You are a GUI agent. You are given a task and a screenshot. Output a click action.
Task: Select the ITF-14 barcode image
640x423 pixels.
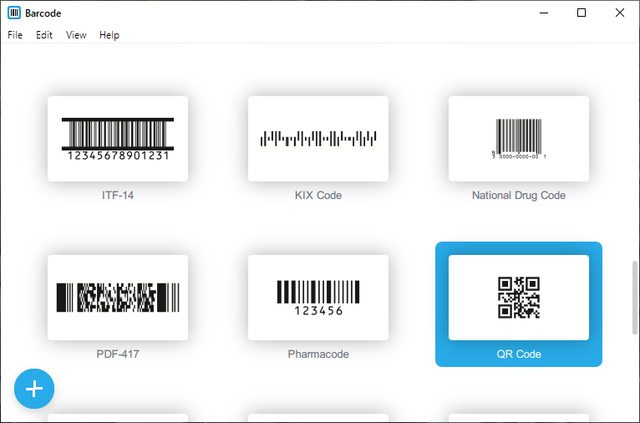tap(118, 139)
